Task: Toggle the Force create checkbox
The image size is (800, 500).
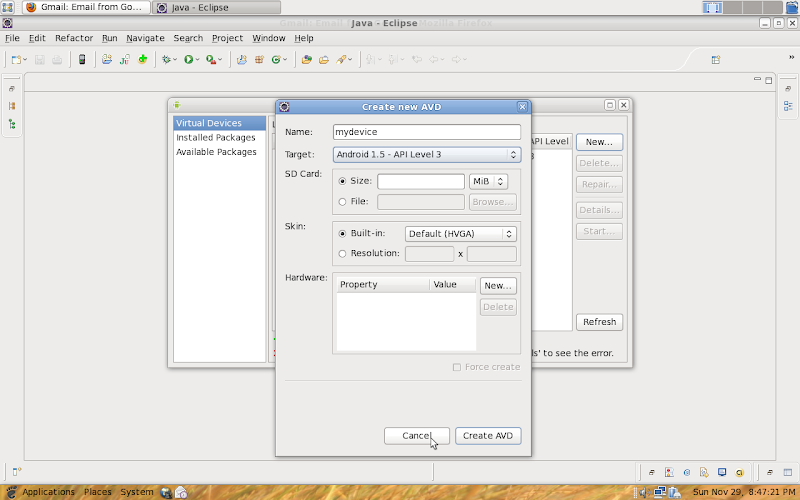Action: click(x=457, y=367)
